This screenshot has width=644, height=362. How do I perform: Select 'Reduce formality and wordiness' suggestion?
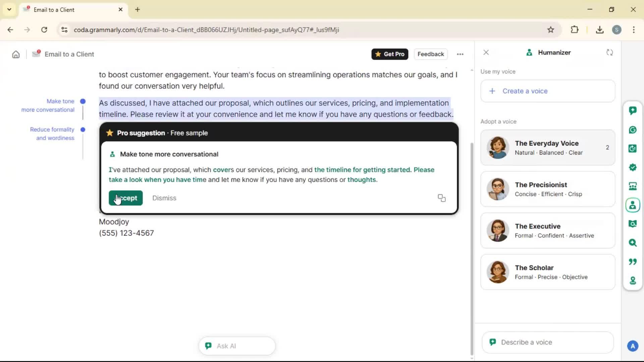pos(52,134)
